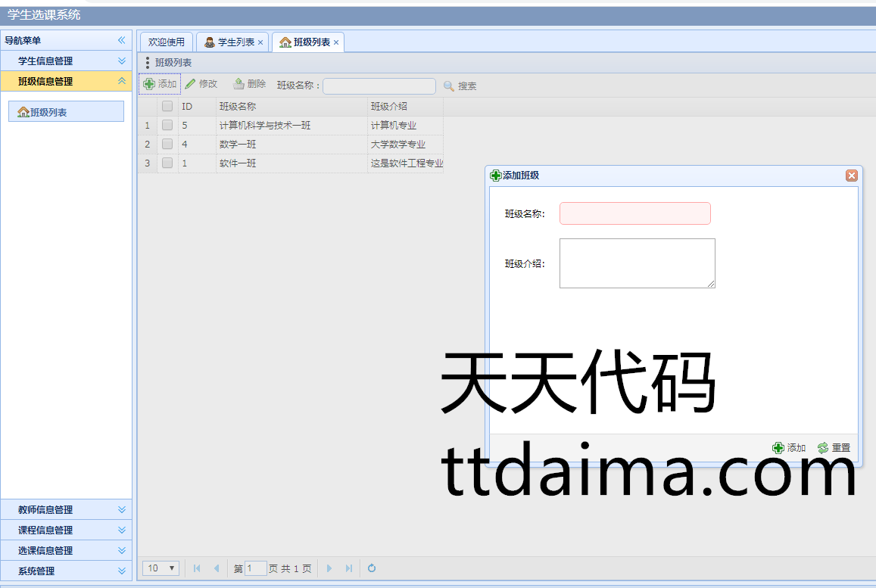Image resolution: width=876 pixels, height=588 pixels.
Task: Click the 添加 button in the dialog footer
Action: pyautogui.click(x=789, y=448)
